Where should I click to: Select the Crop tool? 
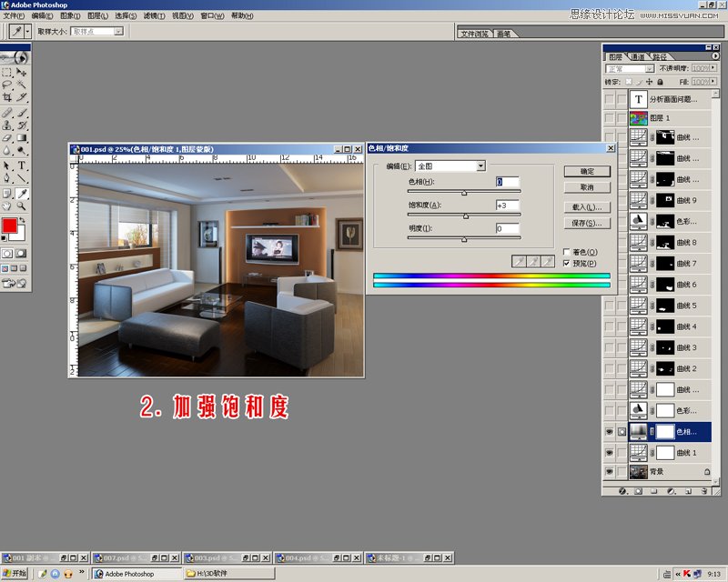click(7, 97)
